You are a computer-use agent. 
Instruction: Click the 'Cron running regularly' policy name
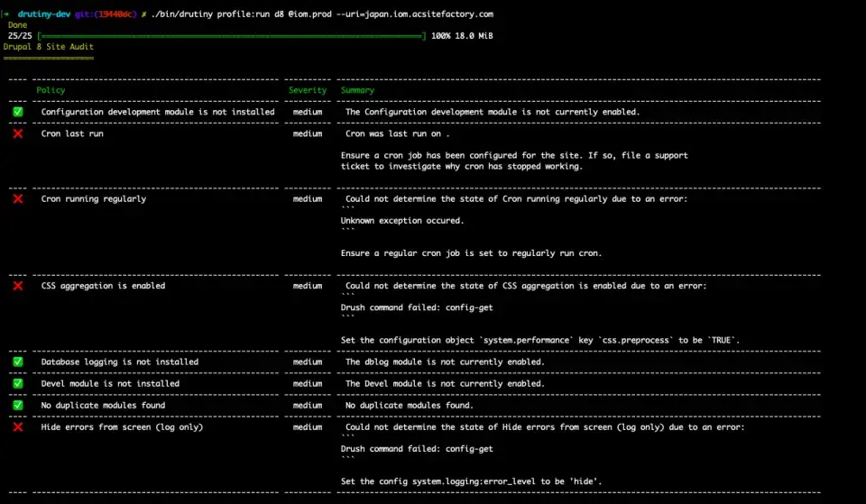point(94,198)
